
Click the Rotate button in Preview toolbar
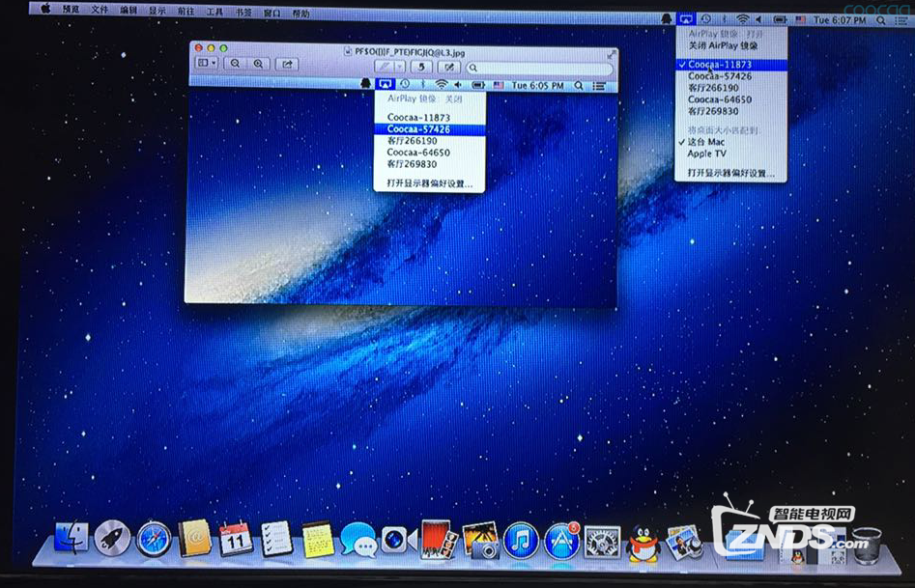click(x=420, y=67)
